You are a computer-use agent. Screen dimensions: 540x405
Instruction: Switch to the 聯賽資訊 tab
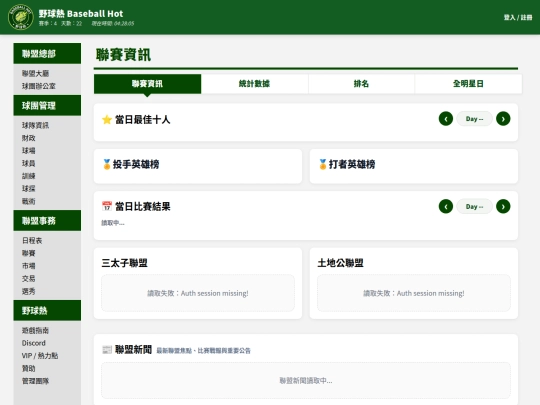[x=147, y=84]
